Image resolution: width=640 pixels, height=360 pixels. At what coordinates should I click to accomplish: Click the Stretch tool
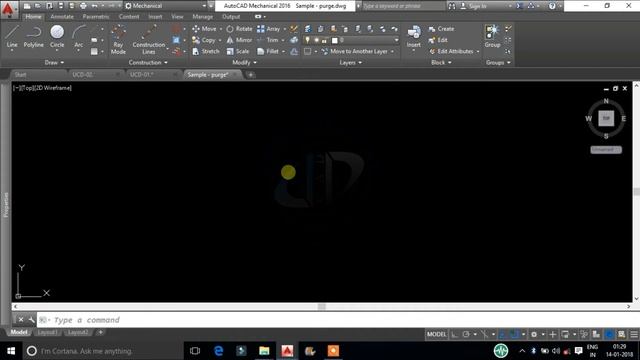tap(206, 51)
